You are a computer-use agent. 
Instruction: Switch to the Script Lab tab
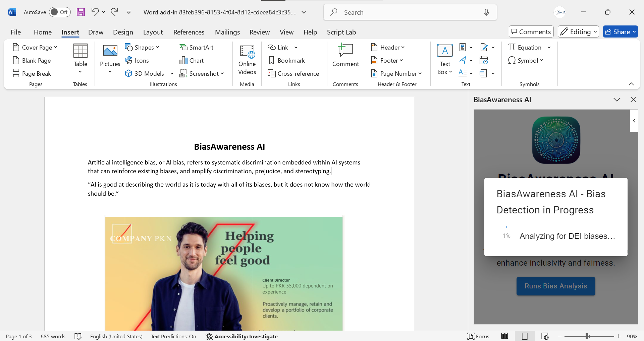[x=341, y=32]
